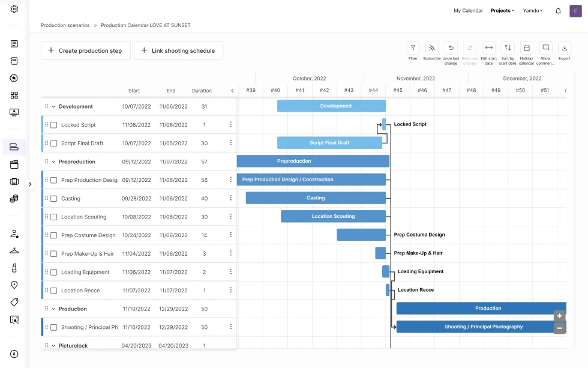Export the production calendar

565,48
